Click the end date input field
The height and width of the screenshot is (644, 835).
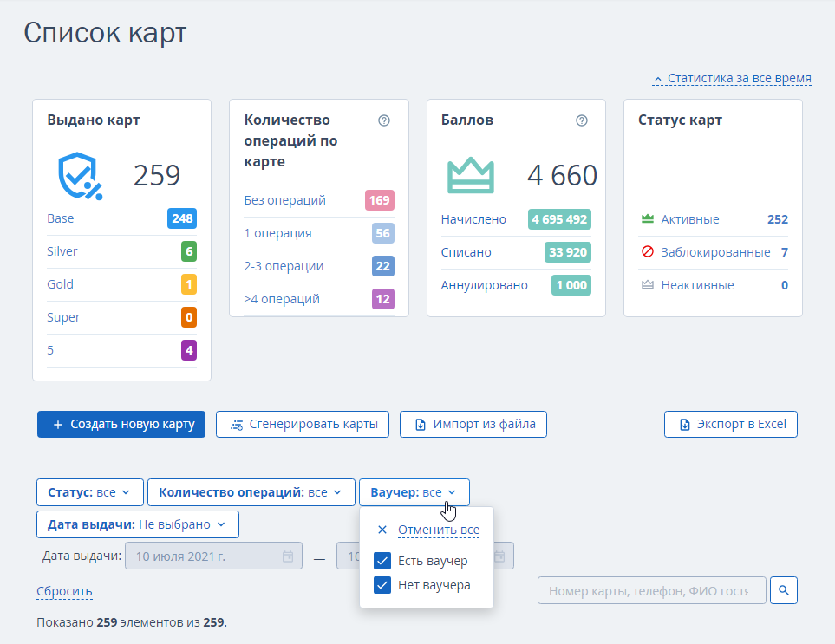[425, 556]
